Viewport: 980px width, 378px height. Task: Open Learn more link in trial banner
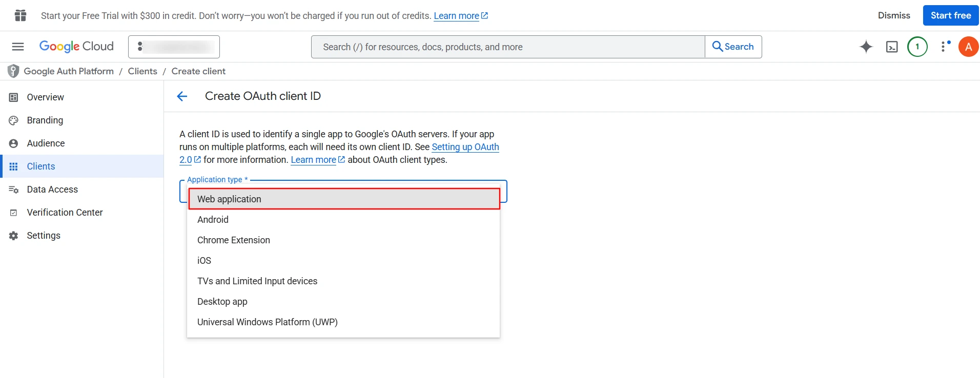461,16
